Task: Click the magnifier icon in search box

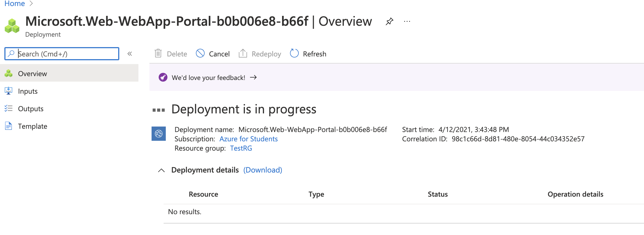Action: pyautogui.click(x=11, y=53)
